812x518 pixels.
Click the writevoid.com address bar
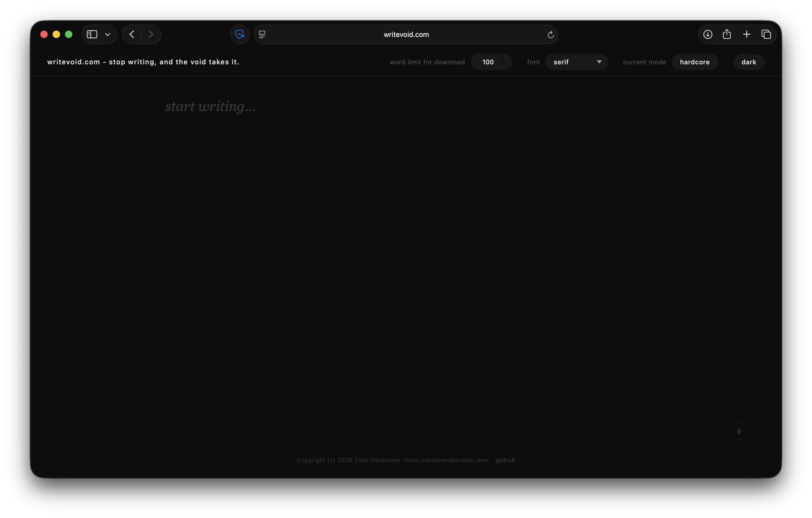click(406, 34)
